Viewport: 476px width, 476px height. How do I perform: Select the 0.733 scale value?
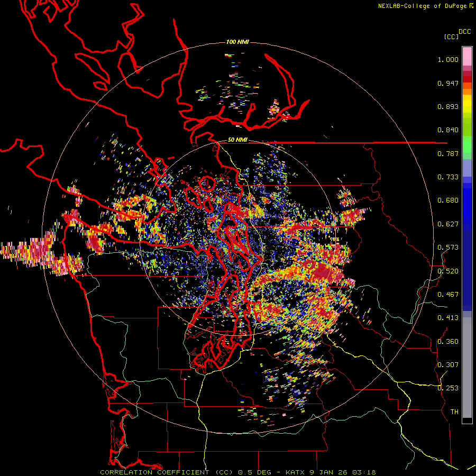[x=448, y=177]
